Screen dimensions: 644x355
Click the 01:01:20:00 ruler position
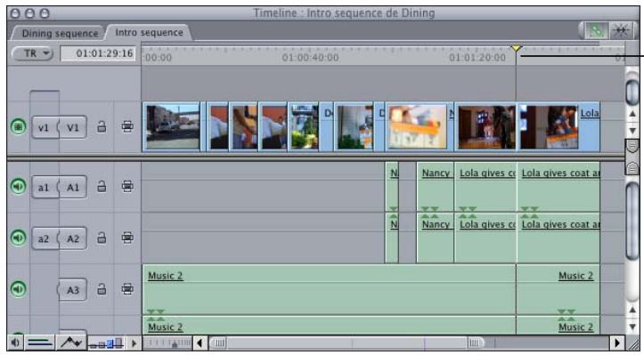point(477,58)
